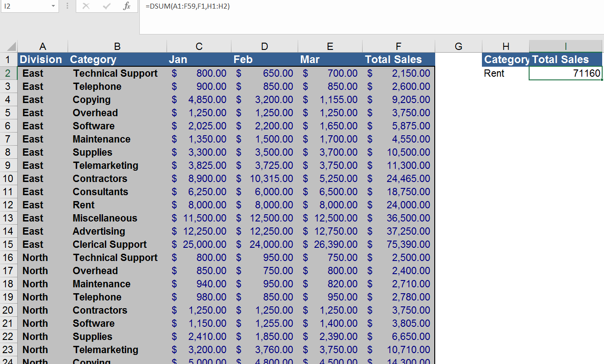Viewport: 604px width, 364px height.
Task: Select the row 12 header
Action: point(8,205)
